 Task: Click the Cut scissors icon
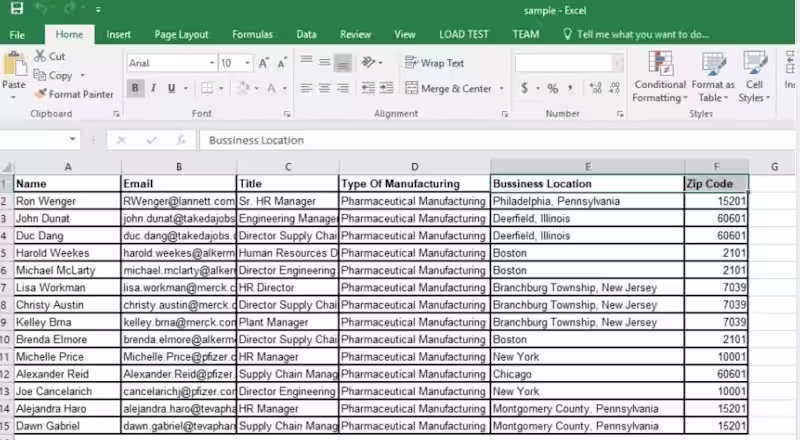[40, 56]
